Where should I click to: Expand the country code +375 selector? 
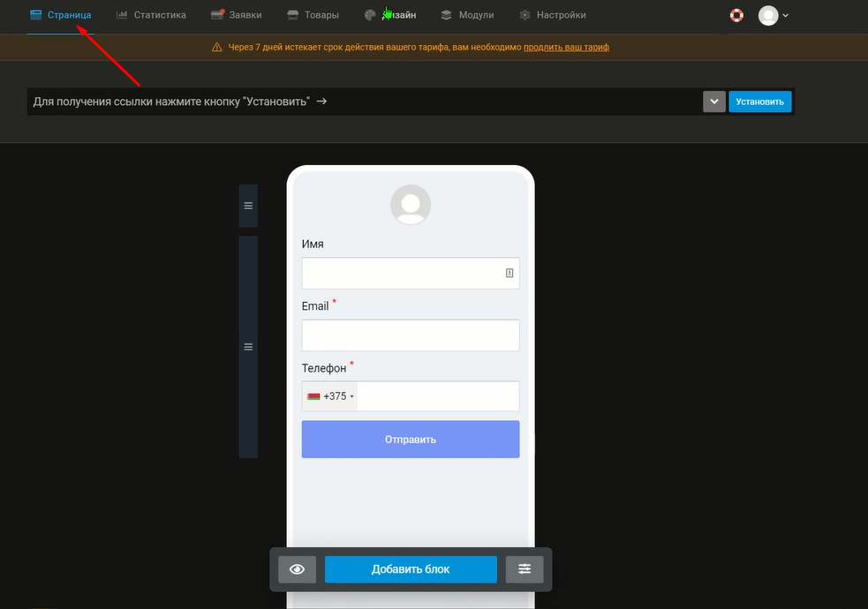(x=330, y=396)
